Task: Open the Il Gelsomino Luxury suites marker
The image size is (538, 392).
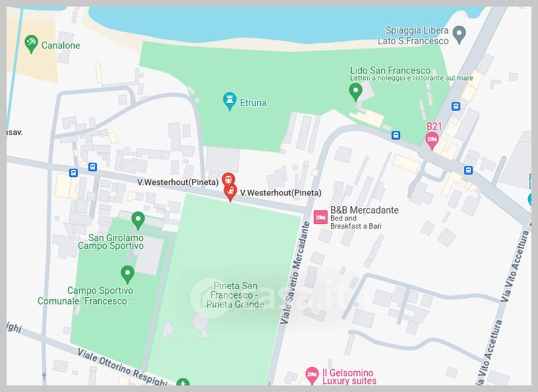Action: coord(312,375)
